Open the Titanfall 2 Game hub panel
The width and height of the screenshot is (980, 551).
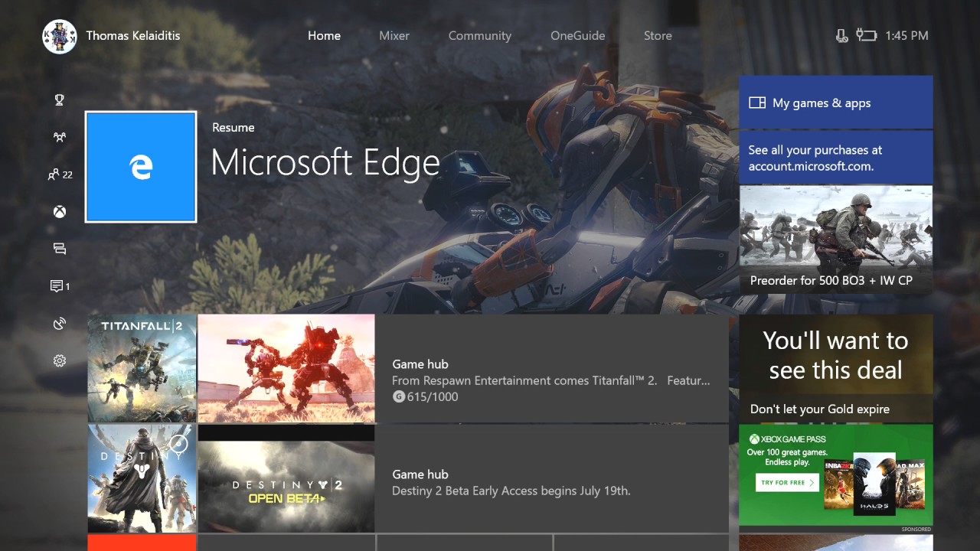tap(552, 367)
